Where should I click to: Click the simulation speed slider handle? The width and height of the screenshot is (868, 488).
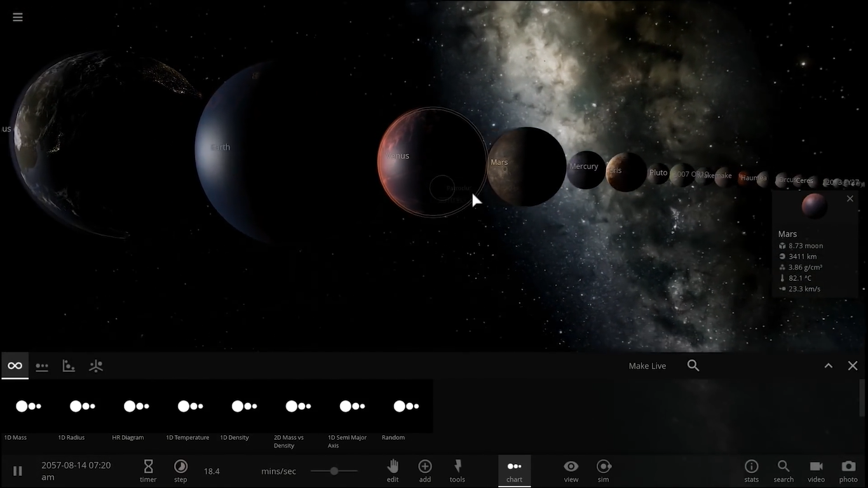tap(334, 471)
